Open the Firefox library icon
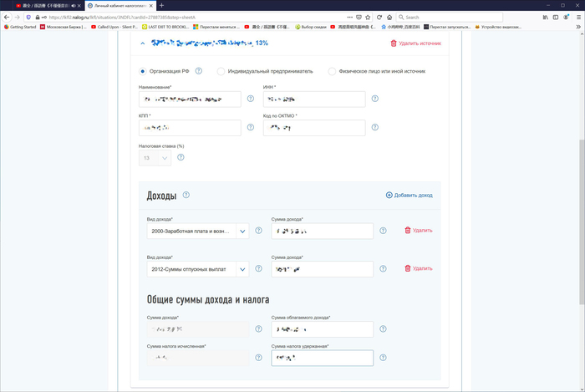The image size is (585, 392). pos(546,18)
